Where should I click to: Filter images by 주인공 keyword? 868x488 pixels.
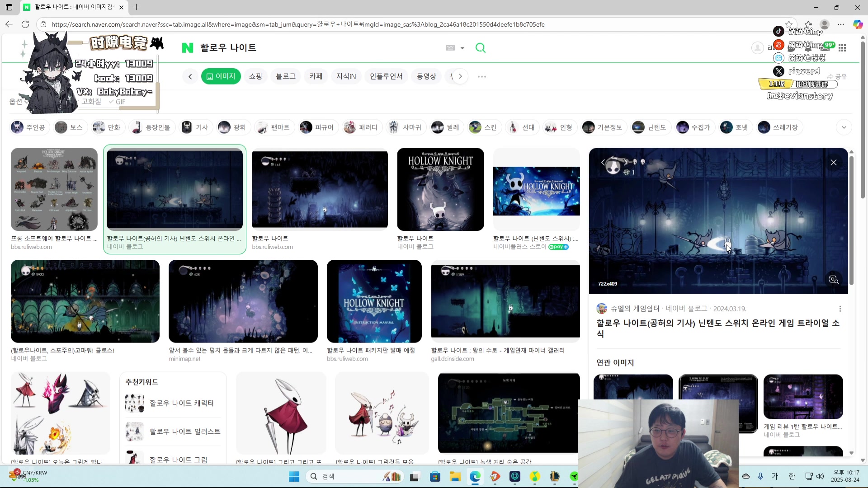29,127
